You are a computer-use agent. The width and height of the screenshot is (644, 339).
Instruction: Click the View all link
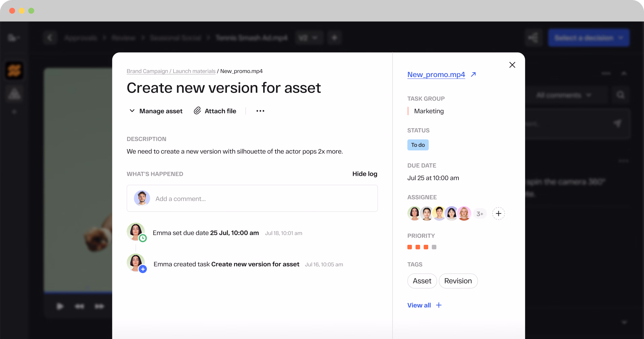[x=419, y=305]
